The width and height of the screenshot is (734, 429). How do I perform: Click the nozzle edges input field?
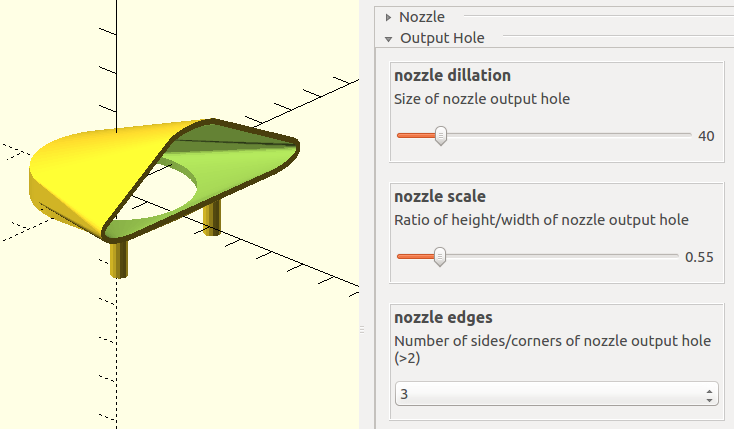(x=557, y=394)
